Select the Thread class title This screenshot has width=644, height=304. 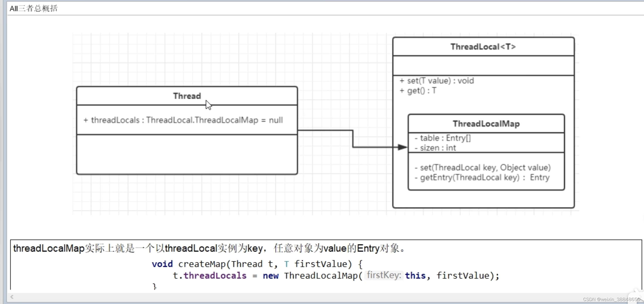click(x=187, y=96)
